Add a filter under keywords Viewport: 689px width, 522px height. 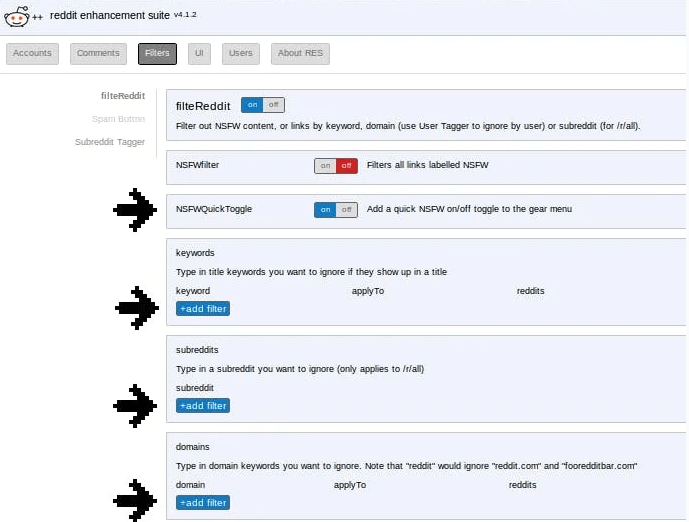click(x=203, y=309)
